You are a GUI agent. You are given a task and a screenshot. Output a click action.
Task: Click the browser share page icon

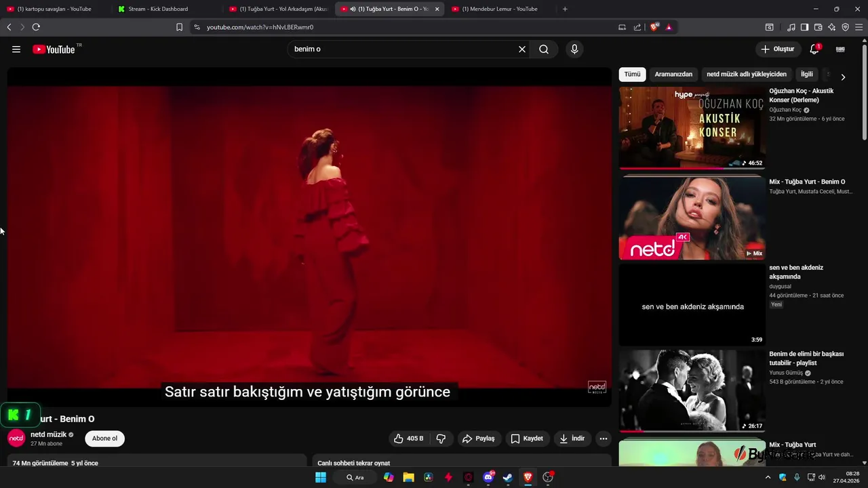637,27
